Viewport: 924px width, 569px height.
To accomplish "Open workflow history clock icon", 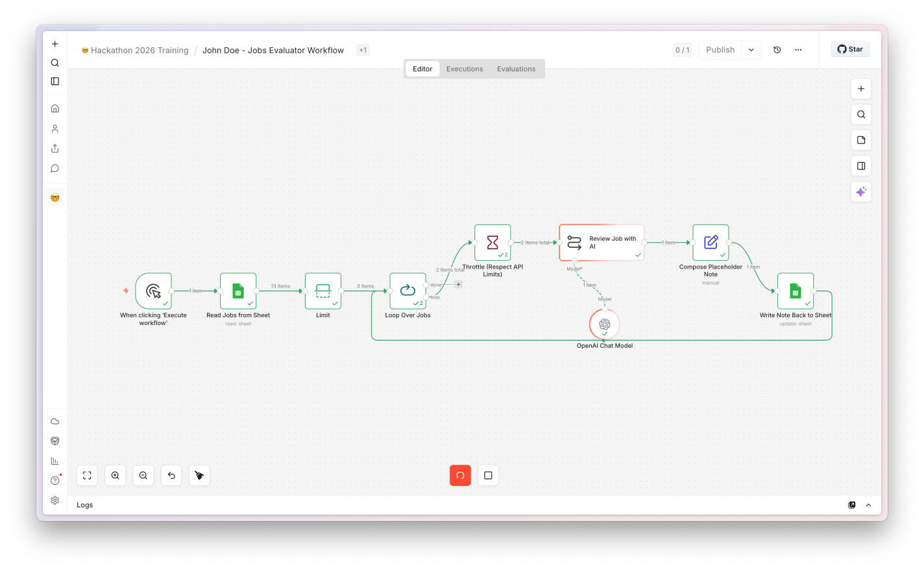I will click(x=777, y=50).
